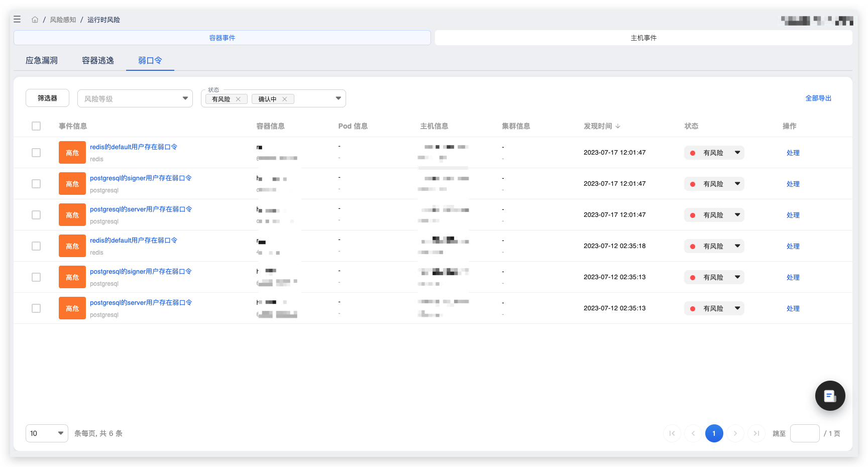Select the 弱口令 tab
Image resolution: width=868 pixels, height=467 pixels.
pos(150,60)
